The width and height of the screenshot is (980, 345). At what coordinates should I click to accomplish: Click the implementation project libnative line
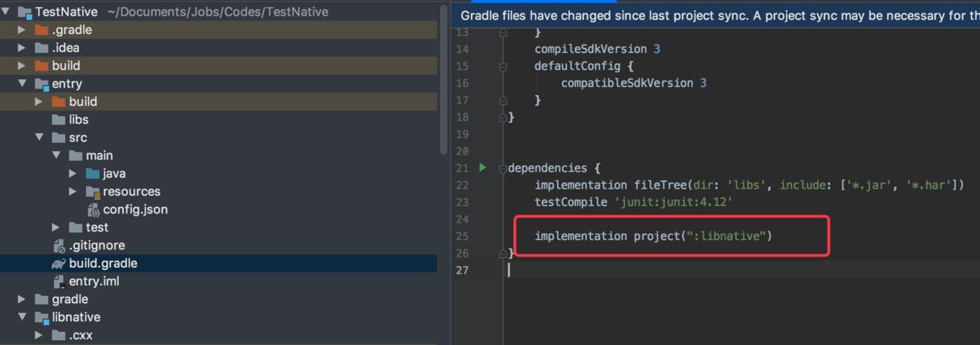[653, 236]
